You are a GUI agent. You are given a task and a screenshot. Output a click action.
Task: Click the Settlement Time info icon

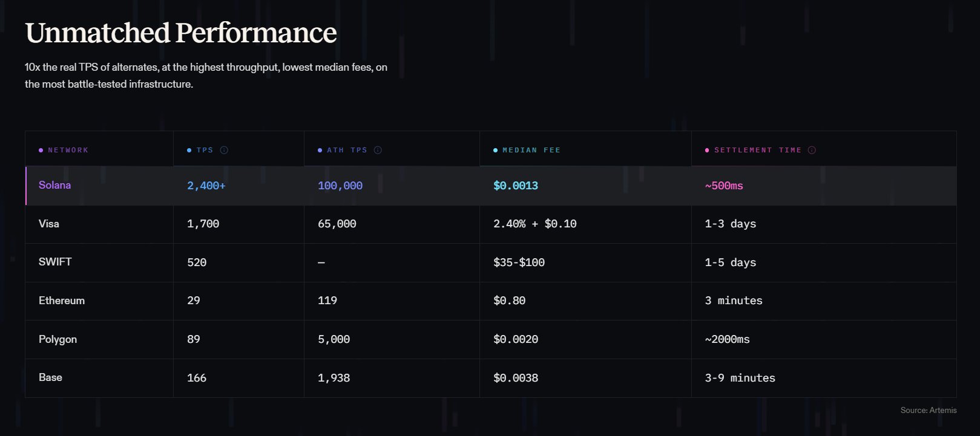pyautogui.click(x=812, y=150)
